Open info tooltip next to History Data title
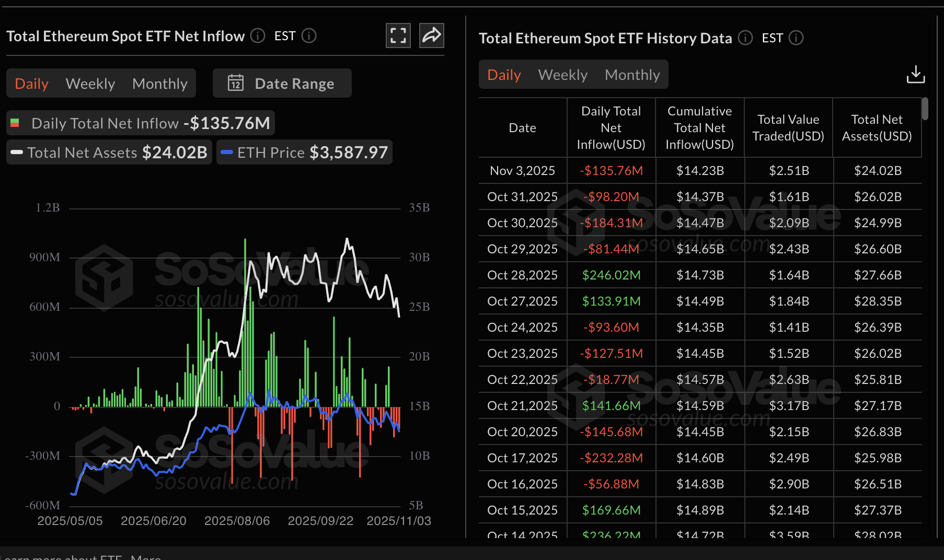 [x=745, y=38]
